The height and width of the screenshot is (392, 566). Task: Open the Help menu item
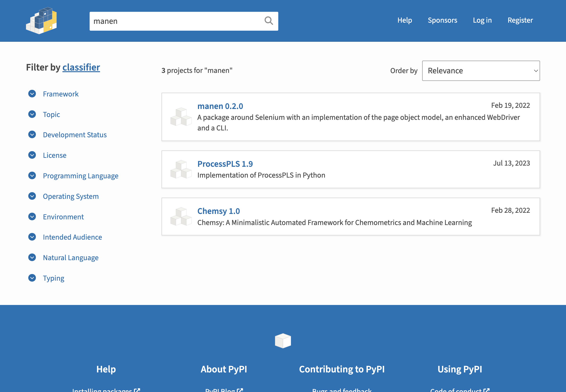click(404, 20)
